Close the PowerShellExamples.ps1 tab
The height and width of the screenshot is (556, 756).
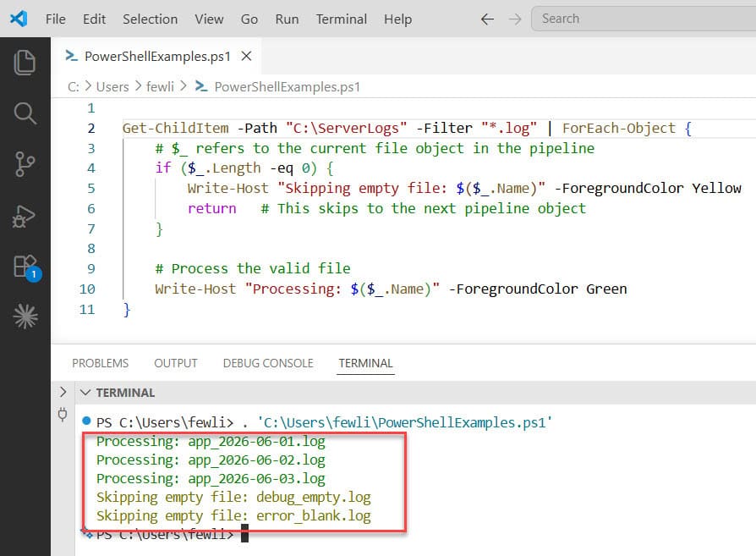tap(246, 56)
